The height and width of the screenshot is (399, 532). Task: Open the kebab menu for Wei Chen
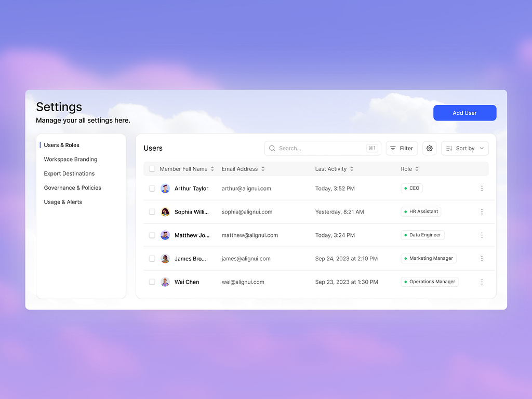point(482,282)
